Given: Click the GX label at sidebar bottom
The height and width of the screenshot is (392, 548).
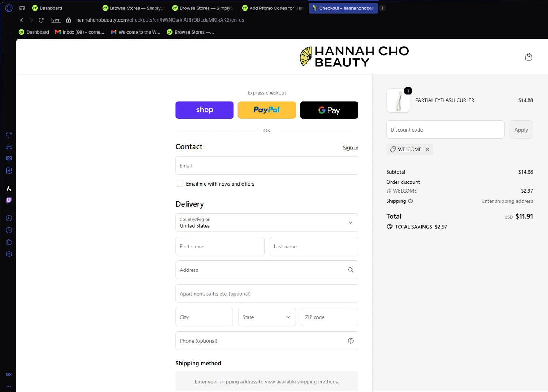Looking at the screenshot, I should [9, 374].
